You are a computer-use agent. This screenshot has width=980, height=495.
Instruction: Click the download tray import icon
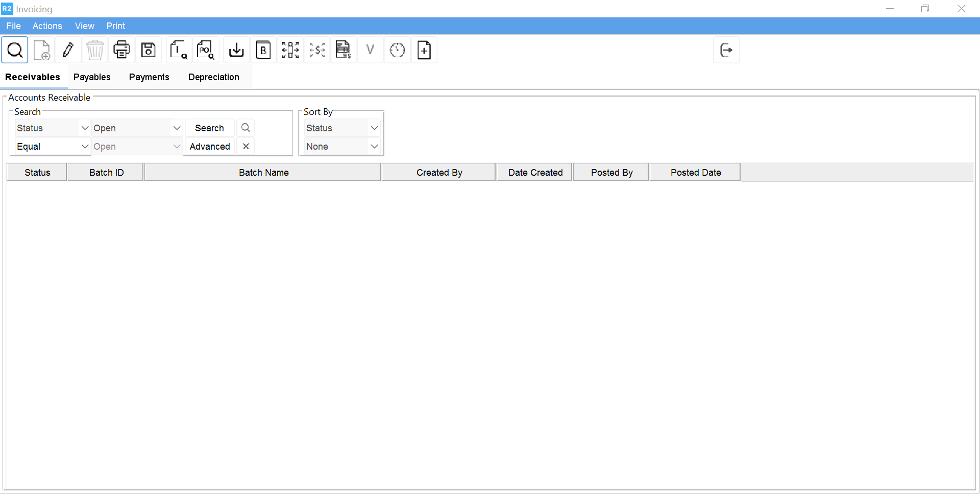point(236,50)
